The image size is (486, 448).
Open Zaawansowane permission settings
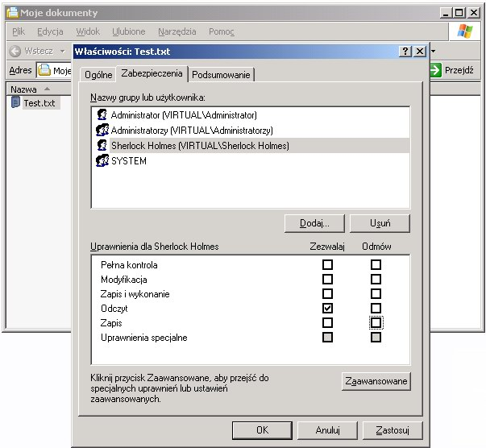[x=376, y=380]
